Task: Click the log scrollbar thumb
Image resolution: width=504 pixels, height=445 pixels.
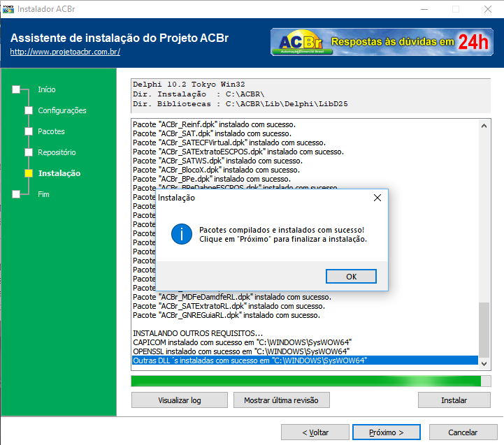Action: click(484, 330)
